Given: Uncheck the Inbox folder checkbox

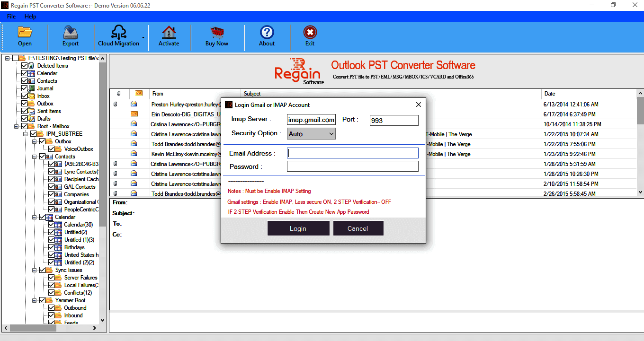Looking at the screenshot, I should coord(25,96).
